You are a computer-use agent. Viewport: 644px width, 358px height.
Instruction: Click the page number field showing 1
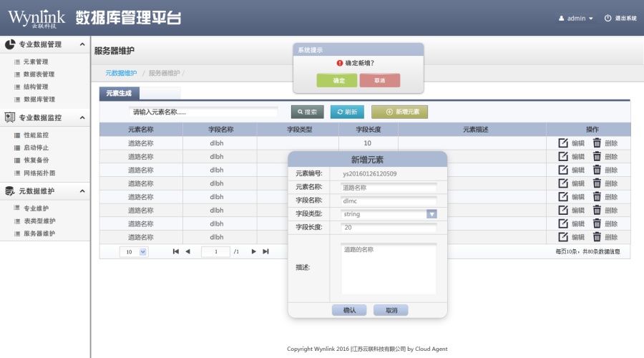[x=215, y=251]
